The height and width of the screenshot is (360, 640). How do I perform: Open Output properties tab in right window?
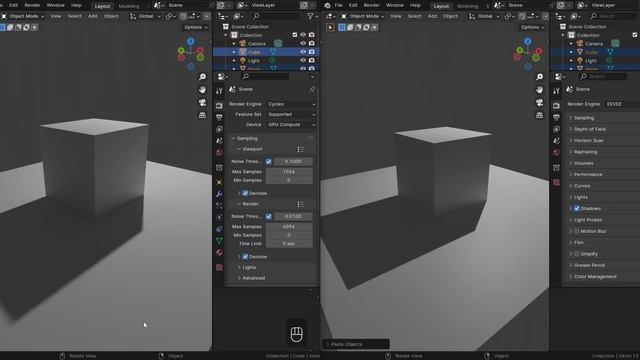click(556, 118)
